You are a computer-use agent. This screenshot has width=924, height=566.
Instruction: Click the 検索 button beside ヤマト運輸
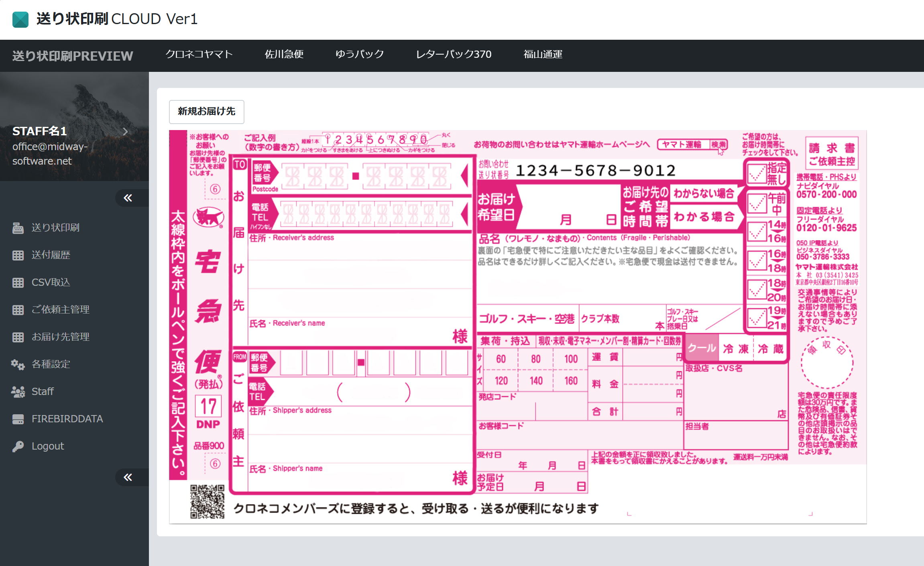tap(718, 145)
